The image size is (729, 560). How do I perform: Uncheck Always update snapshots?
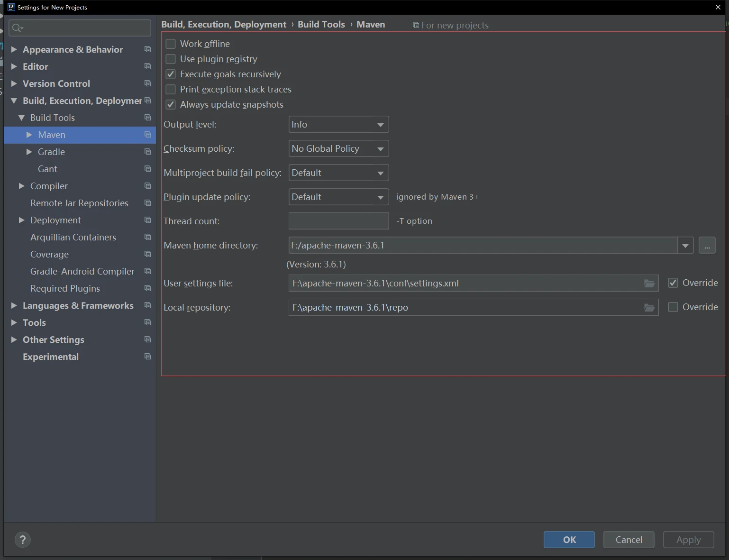171,105
